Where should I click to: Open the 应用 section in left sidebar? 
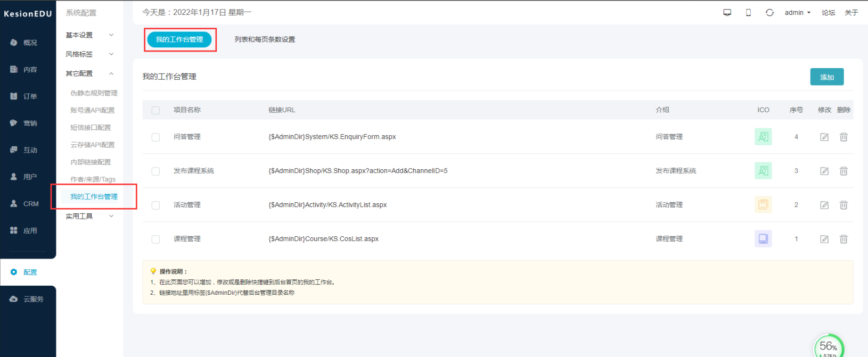24,230
